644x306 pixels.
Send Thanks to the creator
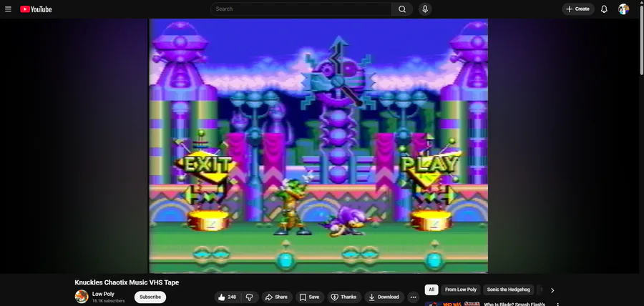pyautogui.click(x=344, y=297)
